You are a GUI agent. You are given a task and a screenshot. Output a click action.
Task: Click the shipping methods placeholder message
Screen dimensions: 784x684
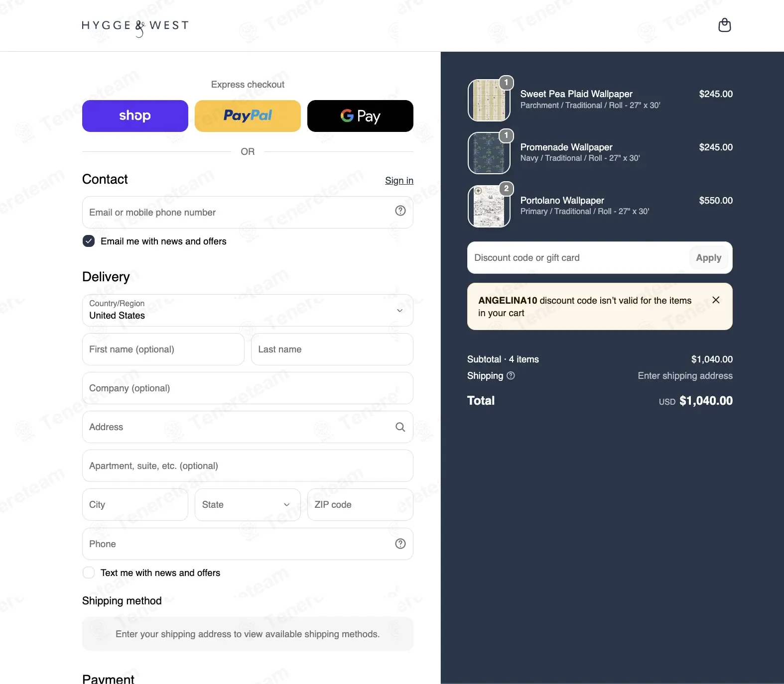coord(248,634)
